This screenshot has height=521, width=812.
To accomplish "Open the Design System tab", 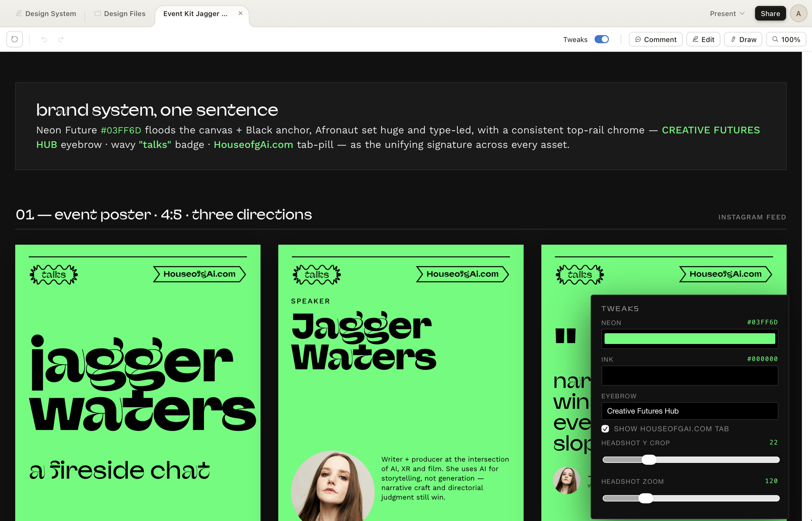I will (x=46, y=14).
